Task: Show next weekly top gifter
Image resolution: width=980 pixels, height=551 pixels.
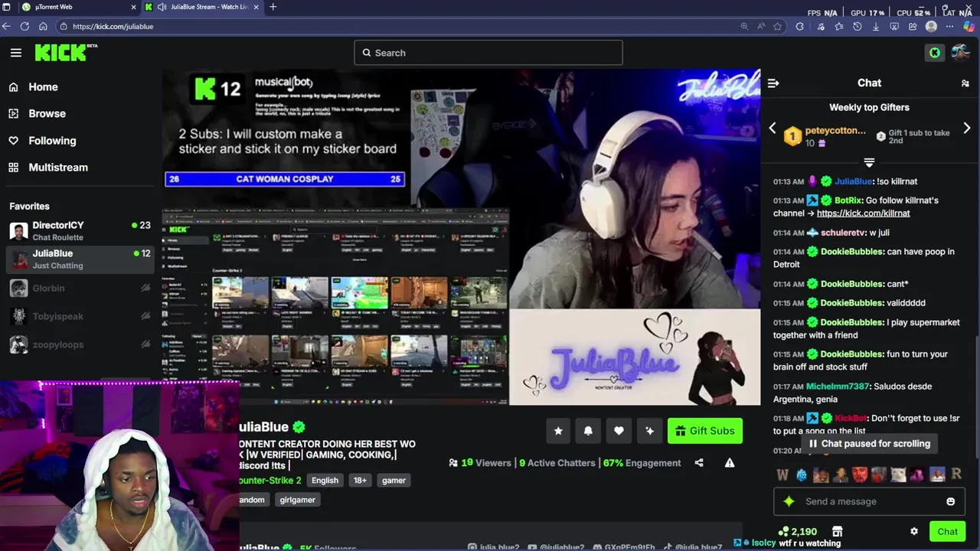Action: (967, 129)
